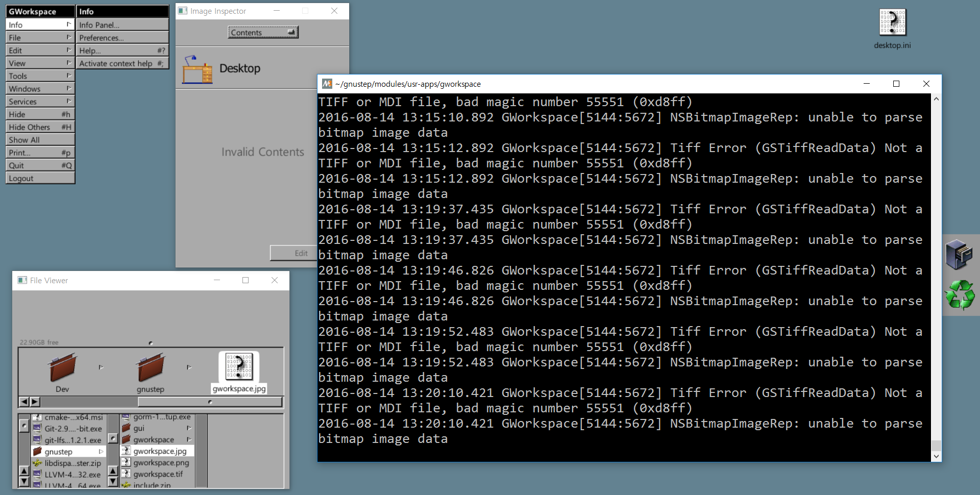Select cmake-...x64.msi in the file list
Viewport: 980px width, 495px height.
click(68, 417)
